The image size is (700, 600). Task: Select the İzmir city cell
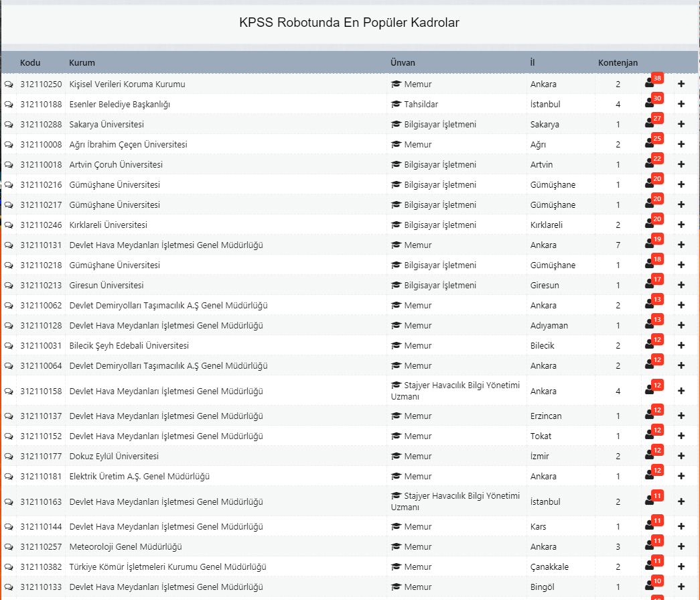click(540, 456)
